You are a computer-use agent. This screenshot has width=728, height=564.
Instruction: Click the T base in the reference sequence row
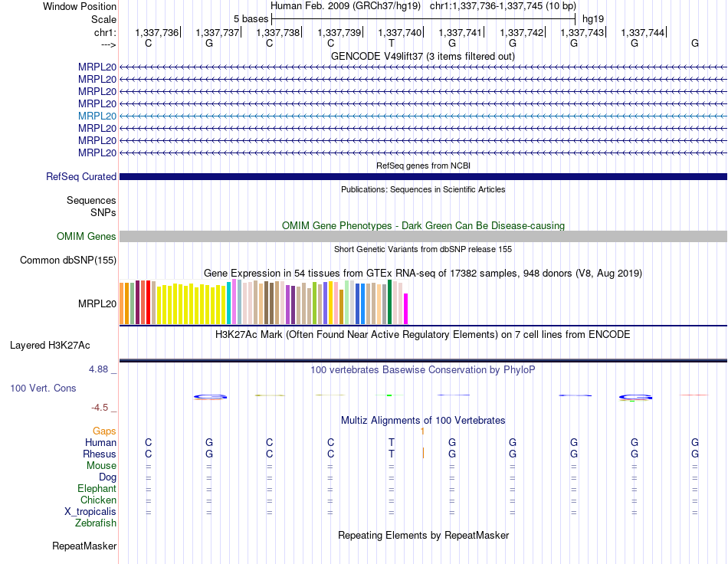click(392, 43)
